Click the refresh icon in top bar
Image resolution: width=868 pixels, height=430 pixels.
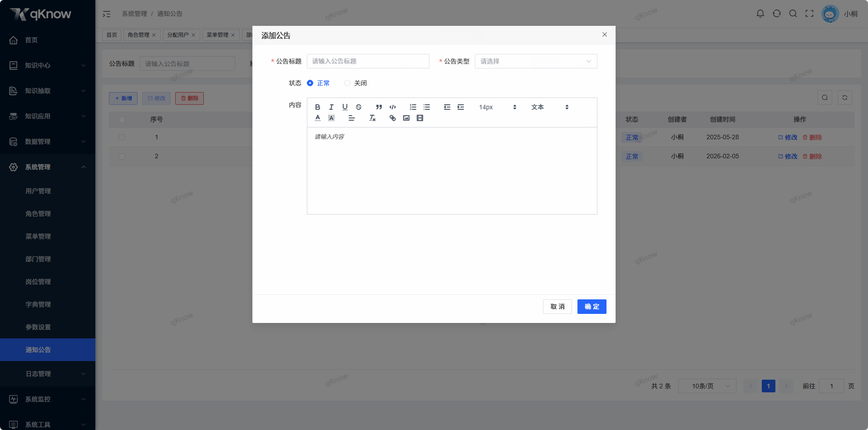[x=777, y=14]
